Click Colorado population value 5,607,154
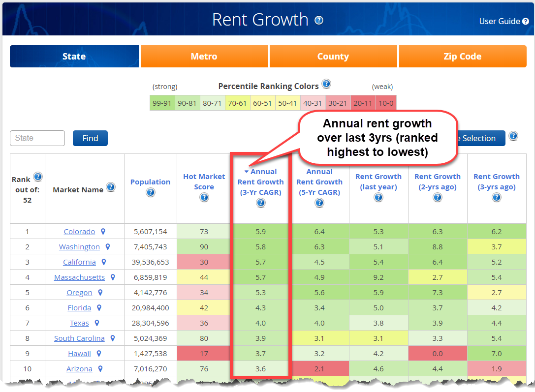 [151, 232]
